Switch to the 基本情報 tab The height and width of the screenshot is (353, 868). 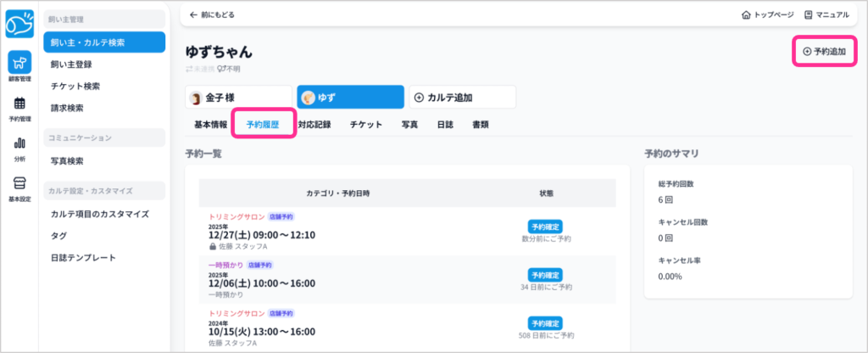pyautogui.click(x=210, y=125)
